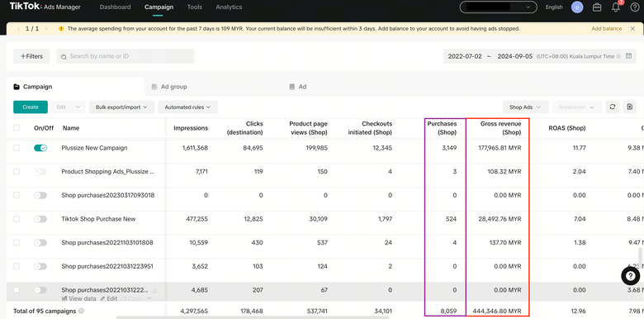Go to next notice arrow in banner

point(46,29)
